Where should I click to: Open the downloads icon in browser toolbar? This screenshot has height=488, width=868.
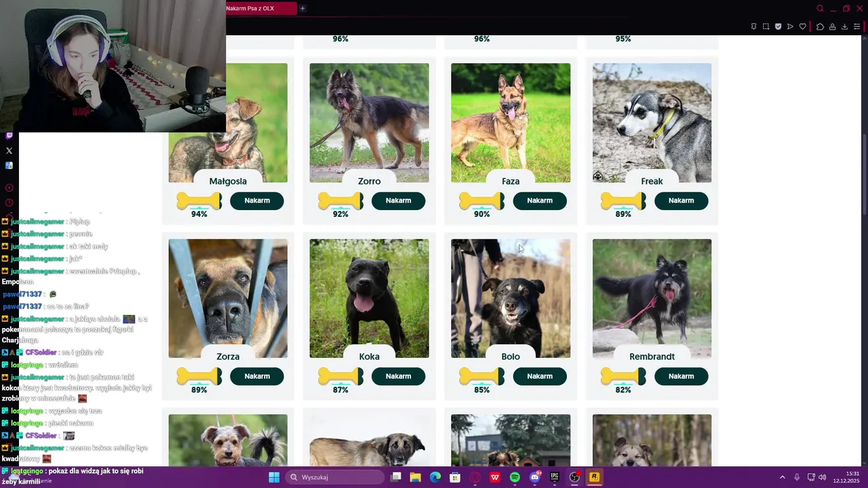pyautogui.click(x=844, y=26)
